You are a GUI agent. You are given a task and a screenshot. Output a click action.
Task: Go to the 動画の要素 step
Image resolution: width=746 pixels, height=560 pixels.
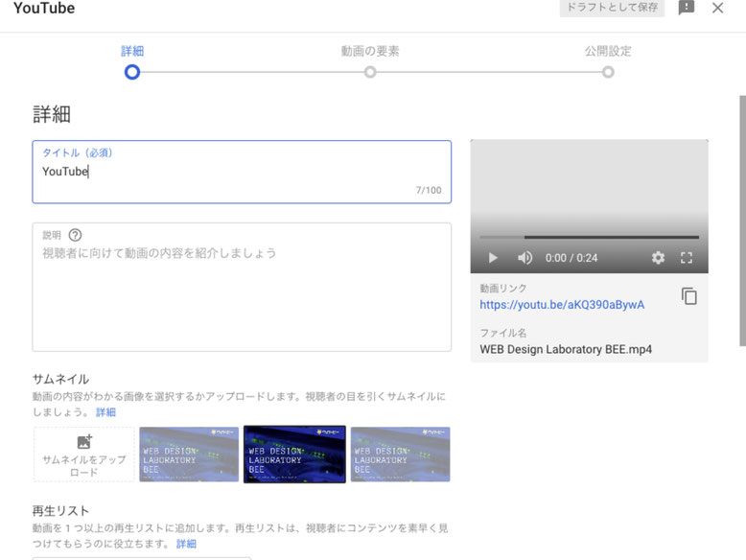click(370, 51)
